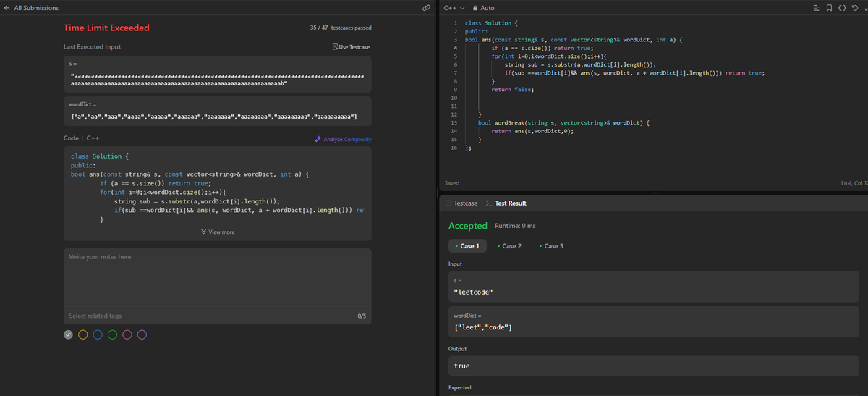Select the Case 3 tab
The height and width of the screenshot is (396, 868).
(x=552, y=246)
